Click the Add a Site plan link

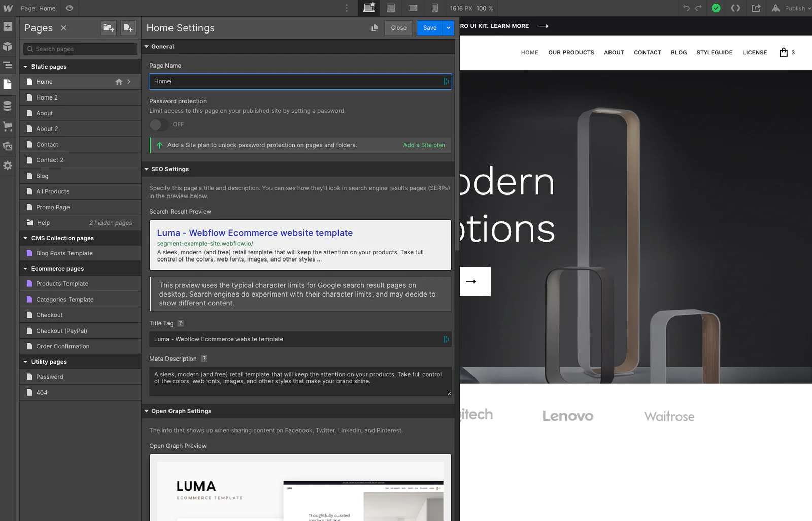pyautogui.click(x=424, y=145)
